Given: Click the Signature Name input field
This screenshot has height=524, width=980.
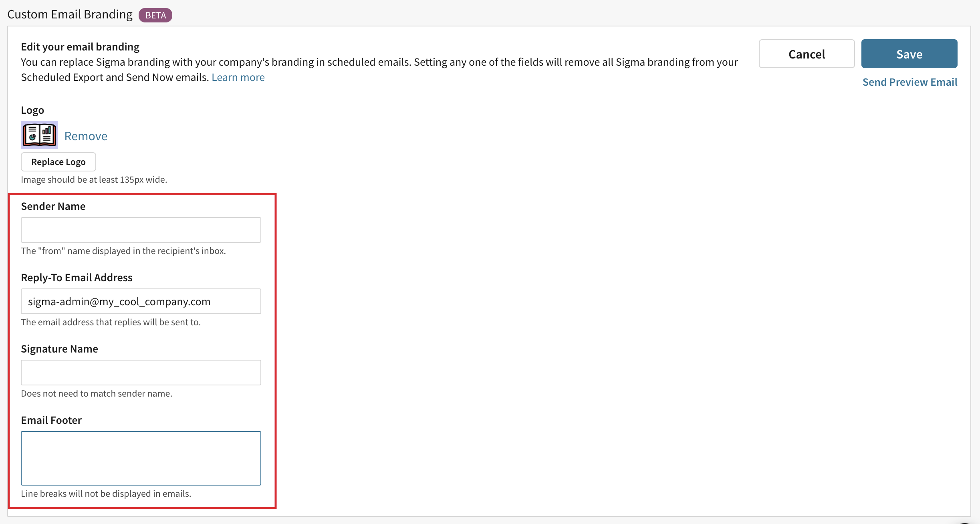Looking at the screenshot, I should tap(141, 373).
